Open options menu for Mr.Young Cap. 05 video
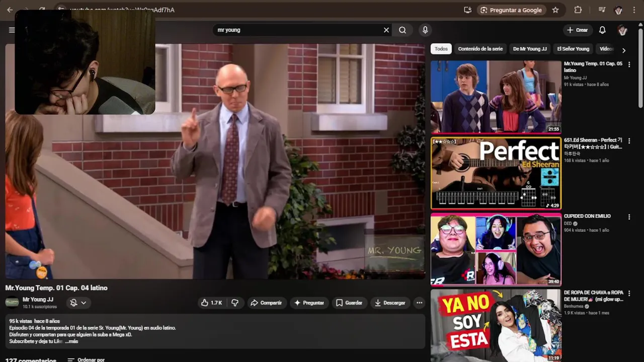 tap(629, 64)
